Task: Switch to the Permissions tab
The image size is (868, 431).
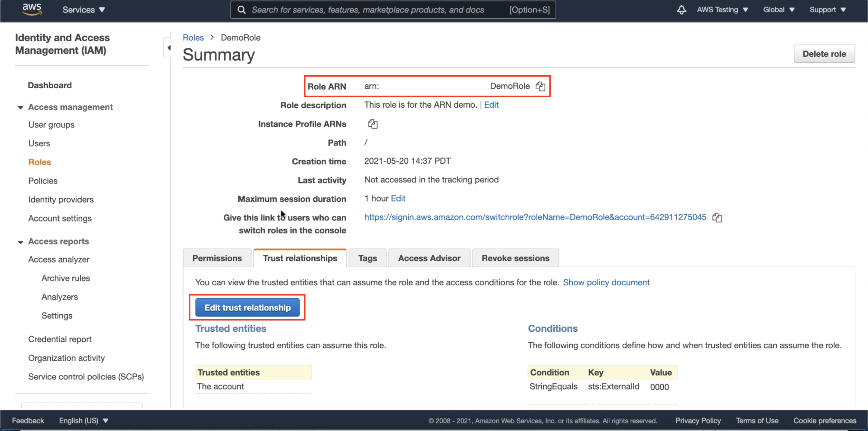Action: (217, 258)
